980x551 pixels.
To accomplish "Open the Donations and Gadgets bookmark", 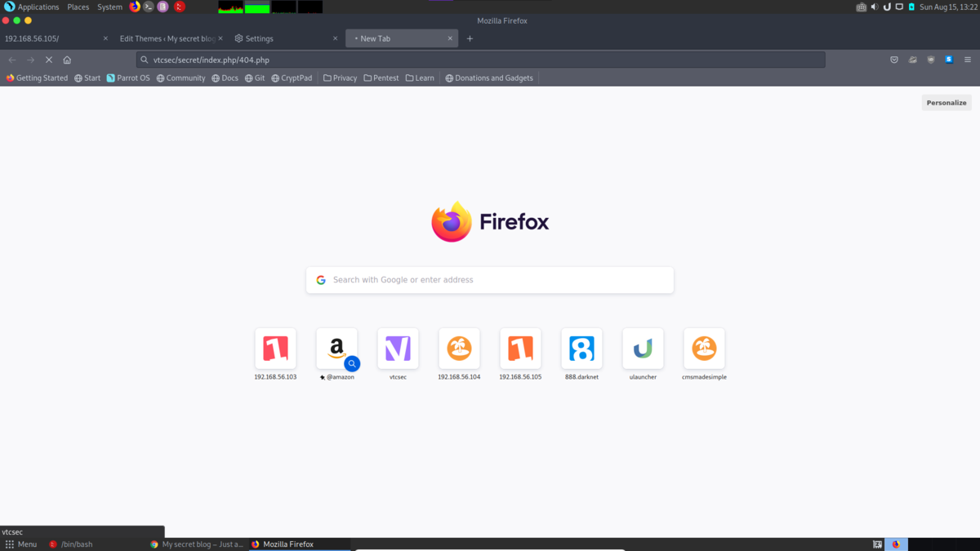I will point(489,78).
